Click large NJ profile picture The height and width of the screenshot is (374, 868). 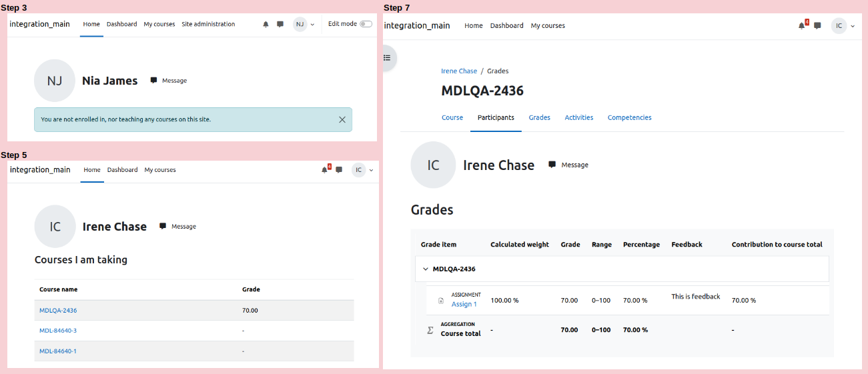[55, 81]
